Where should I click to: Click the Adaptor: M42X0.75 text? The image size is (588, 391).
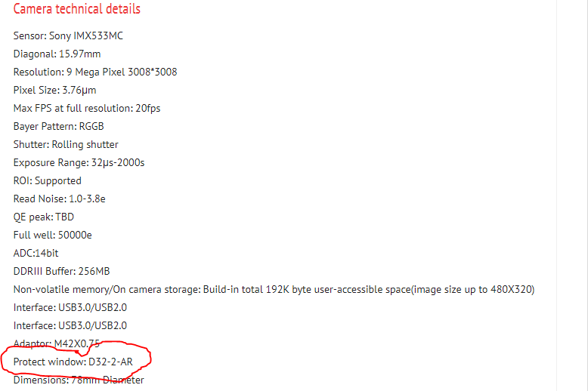click(57, 343)
